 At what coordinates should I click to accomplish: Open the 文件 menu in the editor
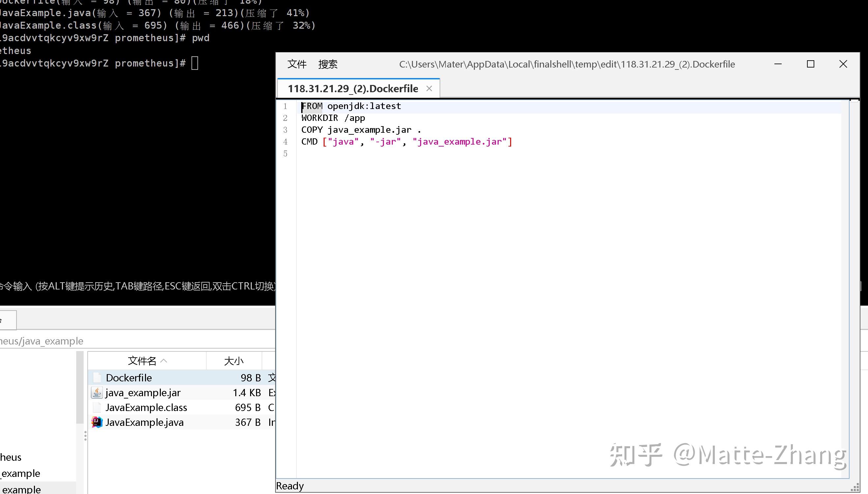(296, 64)
